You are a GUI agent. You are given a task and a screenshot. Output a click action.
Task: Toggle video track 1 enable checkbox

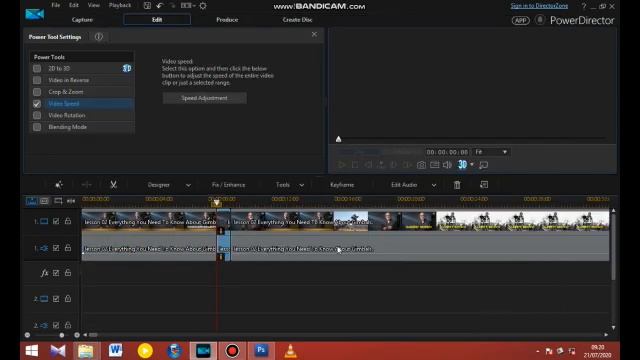pos(56,221)
